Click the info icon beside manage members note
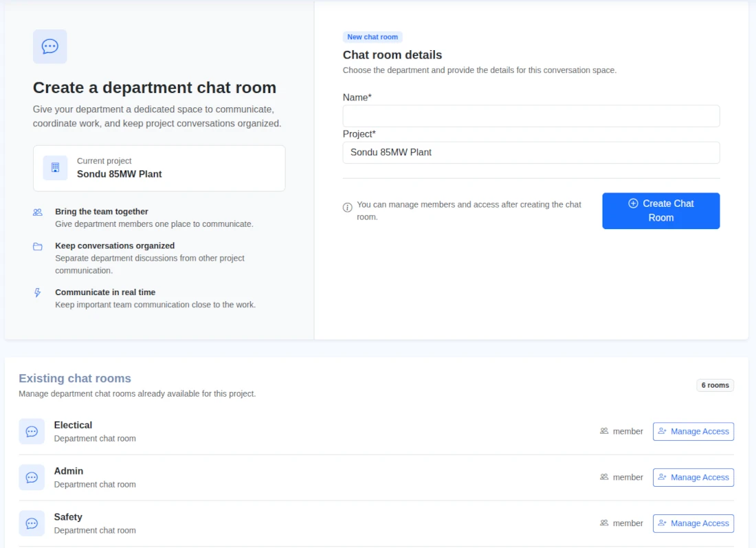 point(347,208)
